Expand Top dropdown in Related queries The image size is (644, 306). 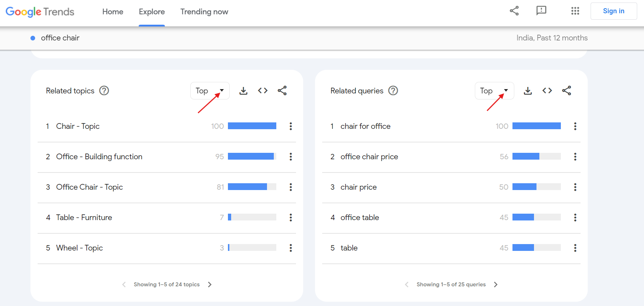494,91
